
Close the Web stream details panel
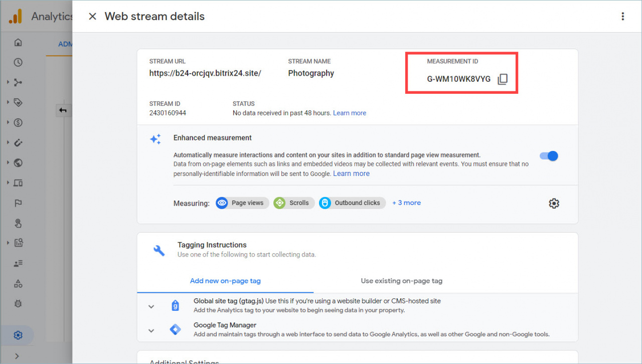92,17
